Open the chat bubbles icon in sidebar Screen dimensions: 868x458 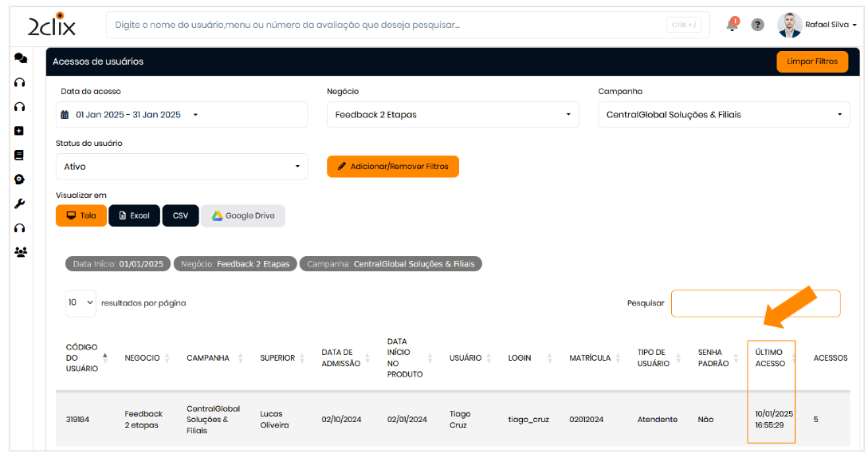pos(20,58)
